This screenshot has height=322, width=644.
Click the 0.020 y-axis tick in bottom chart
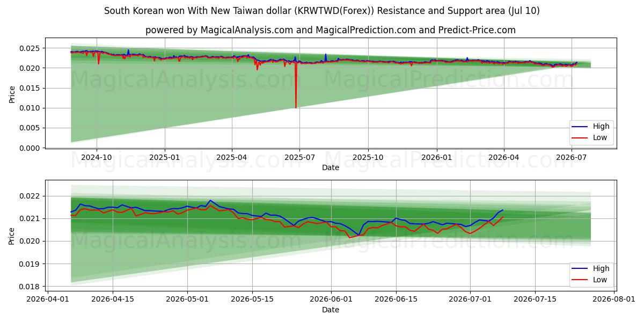click(30, 241)
